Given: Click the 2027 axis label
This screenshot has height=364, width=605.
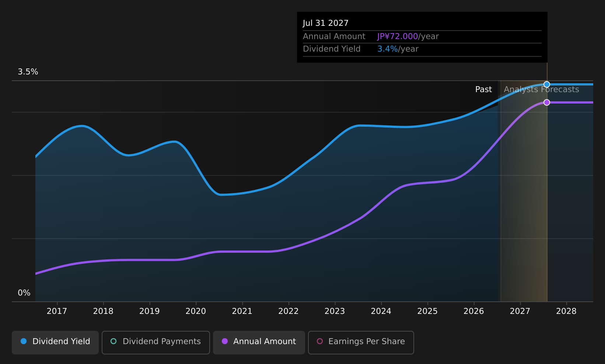Looking at the screenshot, I should click(x=520, y=311).
